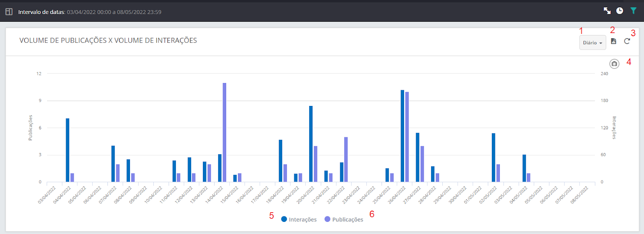Export chart data using the file icon
644x234 pixels.
[613, 41]
